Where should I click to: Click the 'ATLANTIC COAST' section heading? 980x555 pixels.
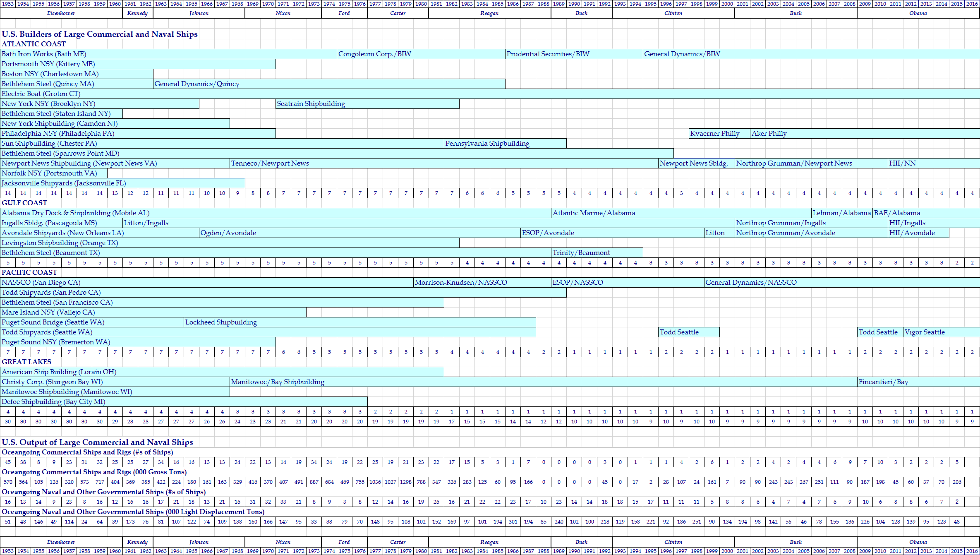[34, 44]
